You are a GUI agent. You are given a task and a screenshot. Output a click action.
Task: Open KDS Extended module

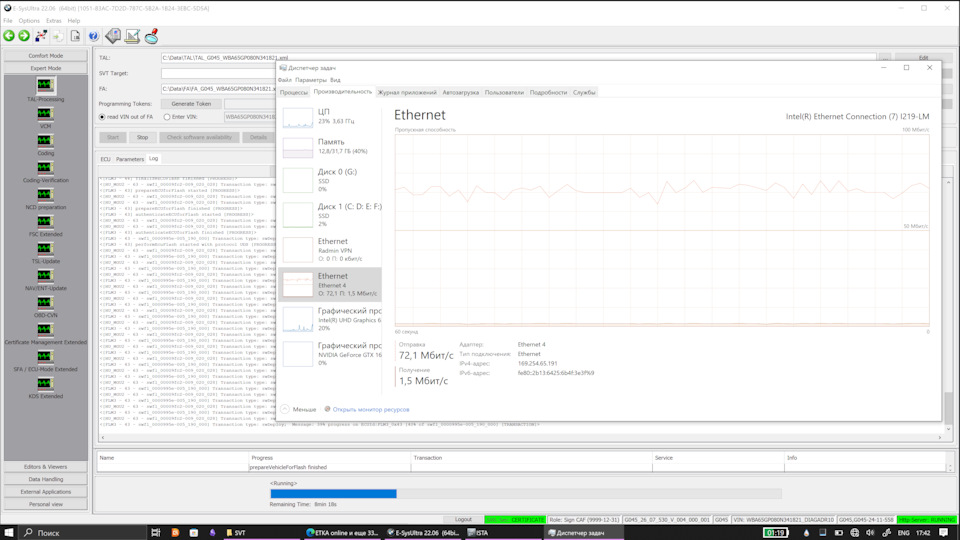click(x=45, y=388)
